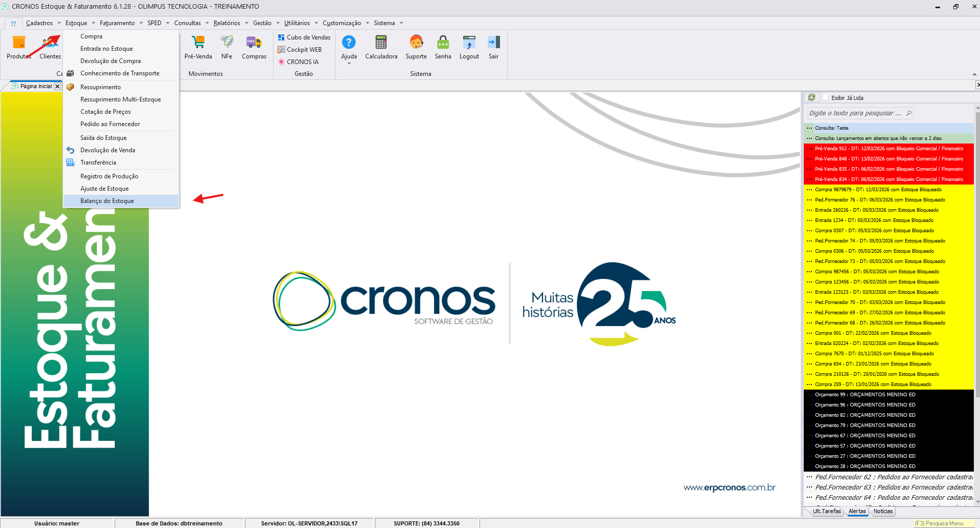Screen dimensions: 980x528
Task: Select Balanço do Estoque menu entry
Action: pyautogui.click(x=107, y=201)
